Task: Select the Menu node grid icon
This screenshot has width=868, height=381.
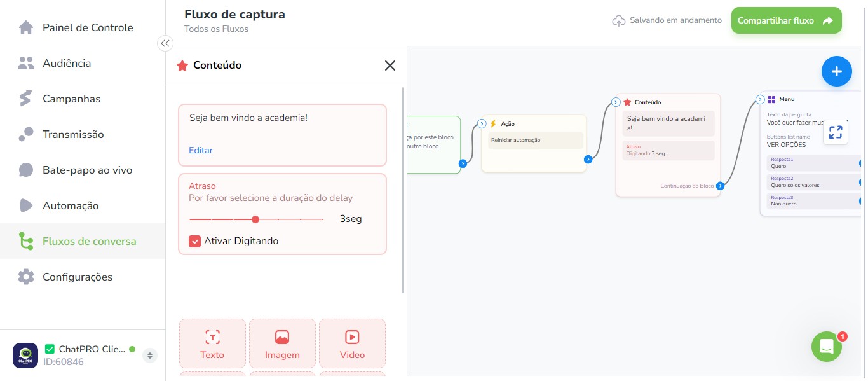Action: pos(771,100)
